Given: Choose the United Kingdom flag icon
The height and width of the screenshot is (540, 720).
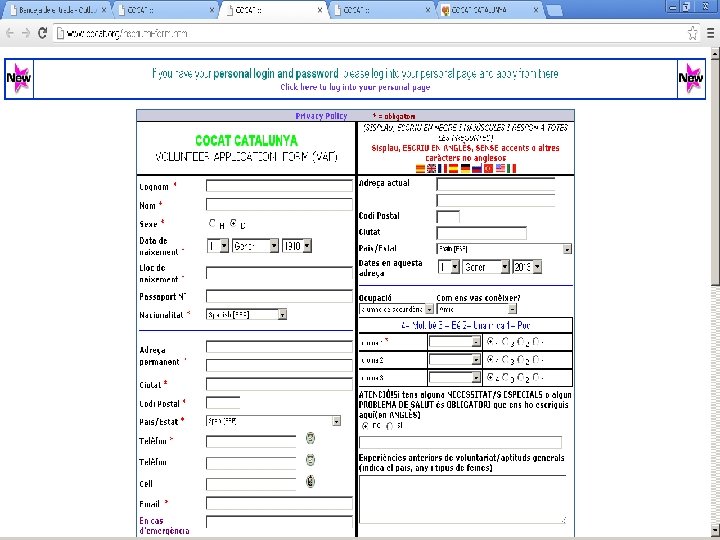Looking at the screenshot, I should [x=431, y=169].
